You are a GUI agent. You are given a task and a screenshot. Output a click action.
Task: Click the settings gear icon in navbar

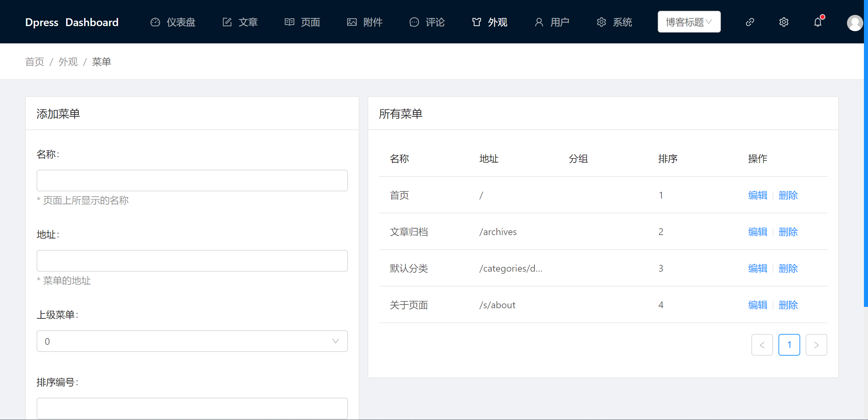784,22
